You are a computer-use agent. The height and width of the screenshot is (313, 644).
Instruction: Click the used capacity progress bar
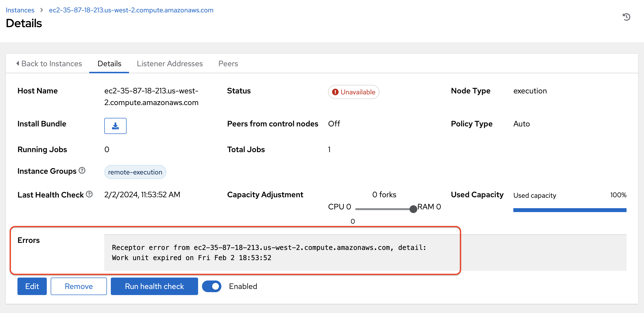click(x=570, y=210)
